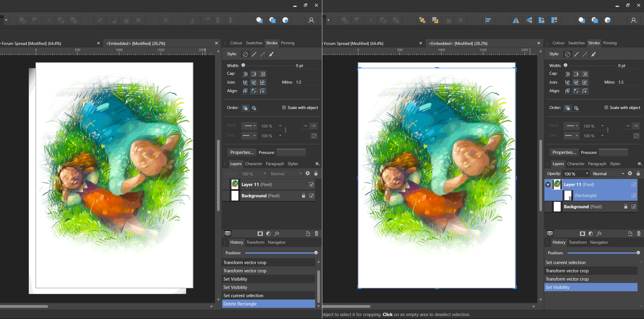Open Navigator tab in left window
The height and width of the screenshot is (319, 644).
tap(276, 242)
